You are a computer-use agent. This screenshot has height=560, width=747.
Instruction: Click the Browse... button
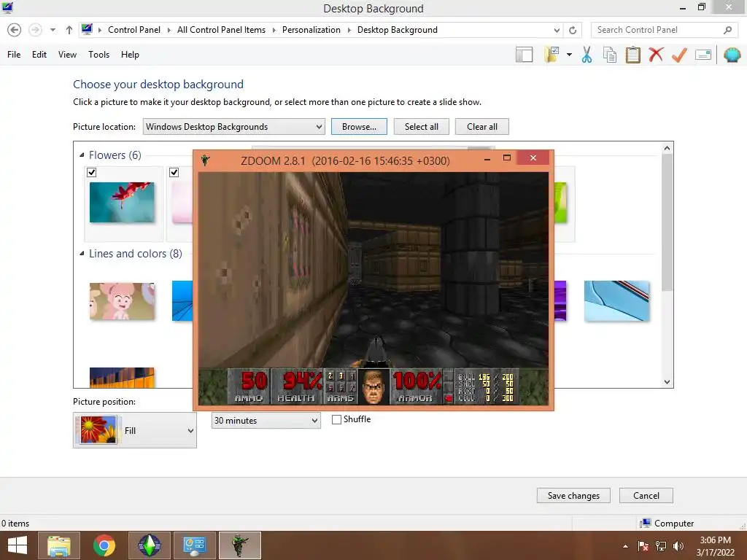(359, 127)
